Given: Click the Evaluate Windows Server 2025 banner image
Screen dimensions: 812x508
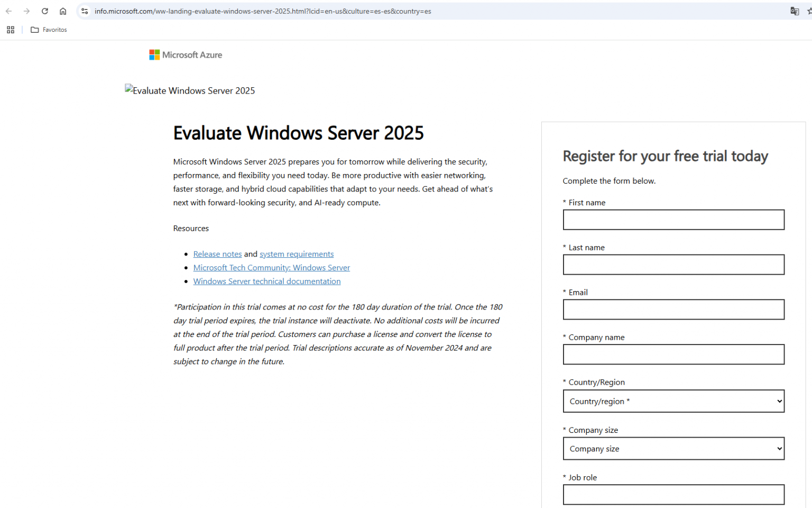Looking at the screenshot, I should pyautogui.click(x=190, y=90).
